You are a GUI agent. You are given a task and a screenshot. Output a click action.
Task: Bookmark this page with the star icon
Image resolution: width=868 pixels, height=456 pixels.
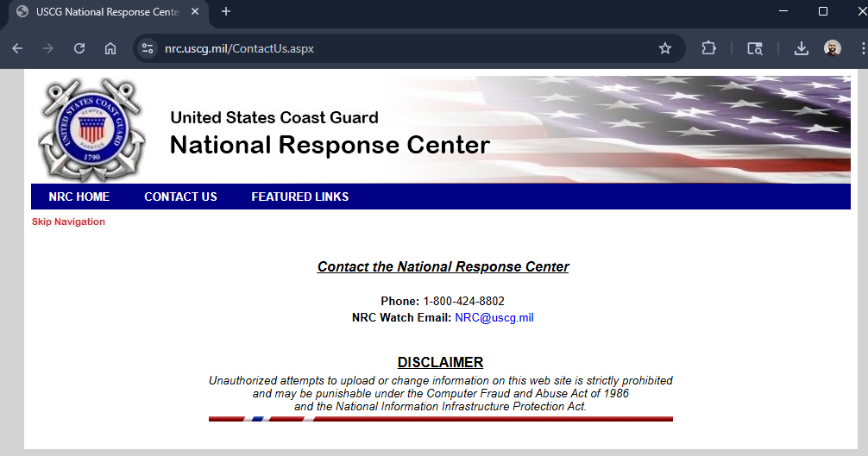(x=665, y=48)
